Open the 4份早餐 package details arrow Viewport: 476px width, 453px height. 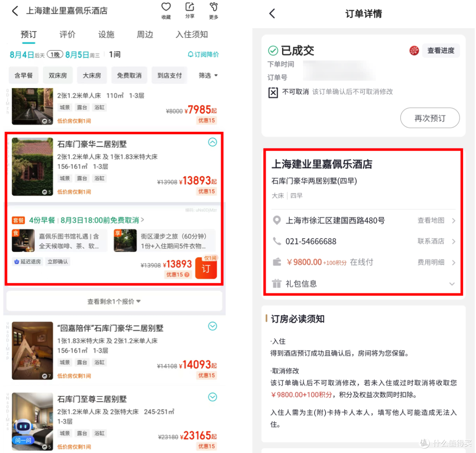pyautogui.click(x=143, y=220)
